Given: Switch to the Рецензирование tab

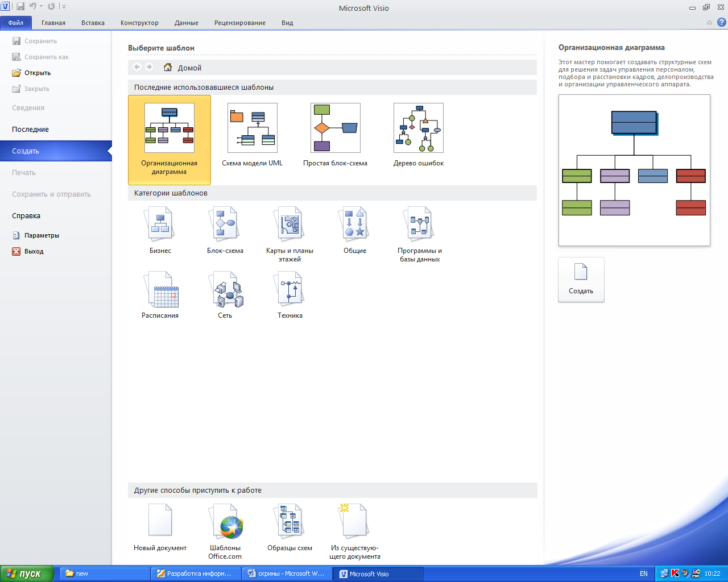Looking at the screenshot, I should 240,23.
